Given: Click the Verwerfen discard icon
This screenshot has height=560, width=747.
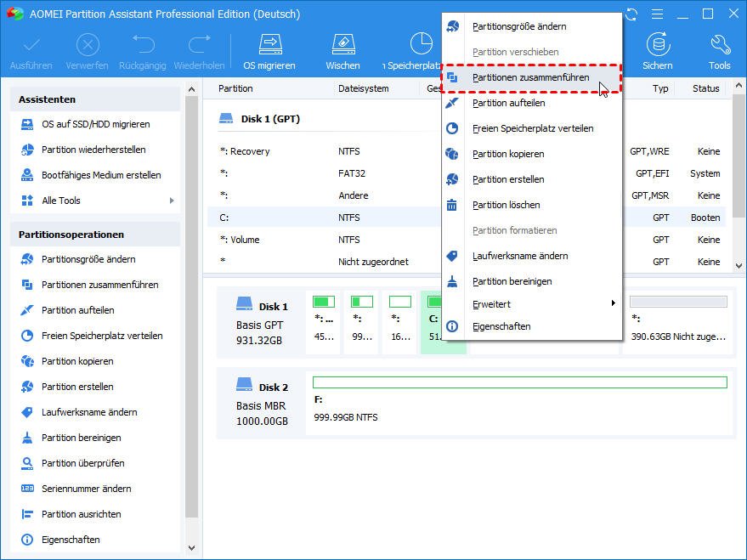Looking at the screenshot, I should click(x=88, y=45).
